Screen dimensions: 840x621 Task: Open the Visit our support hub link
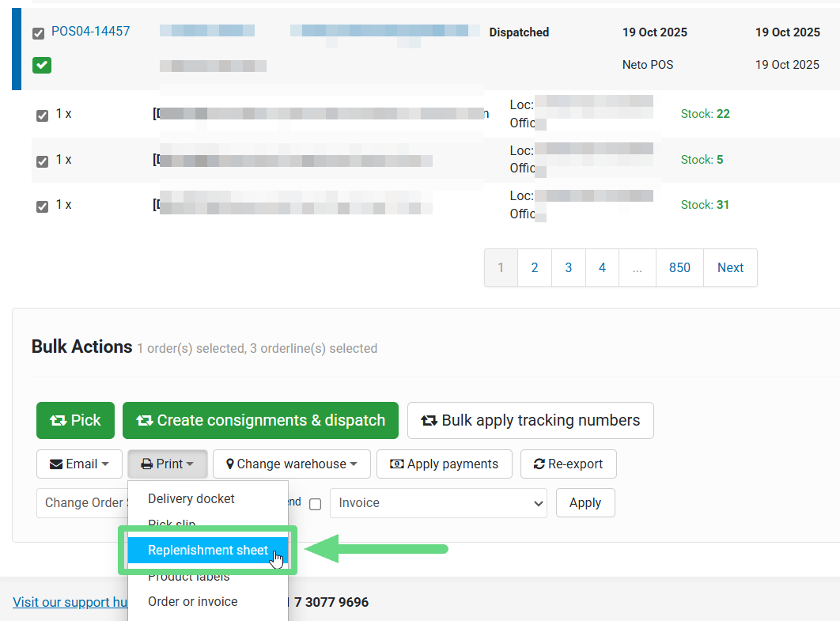pos(70,602)
